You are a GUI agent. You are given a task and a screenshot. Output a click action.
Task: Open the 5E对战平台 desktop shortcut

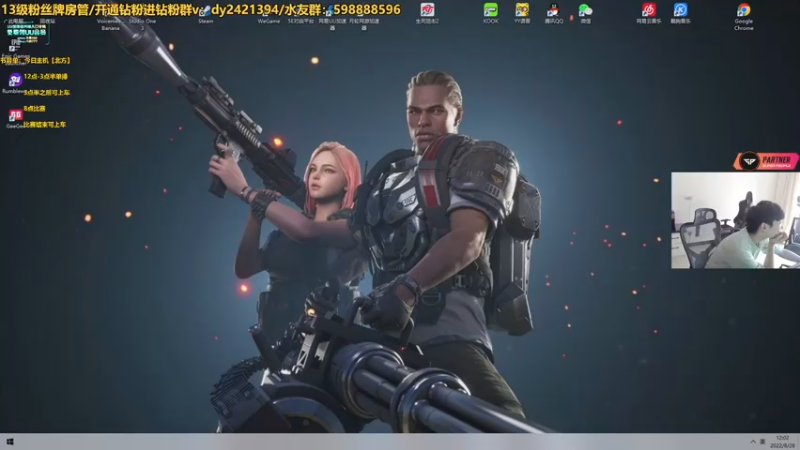click(301, 13)
